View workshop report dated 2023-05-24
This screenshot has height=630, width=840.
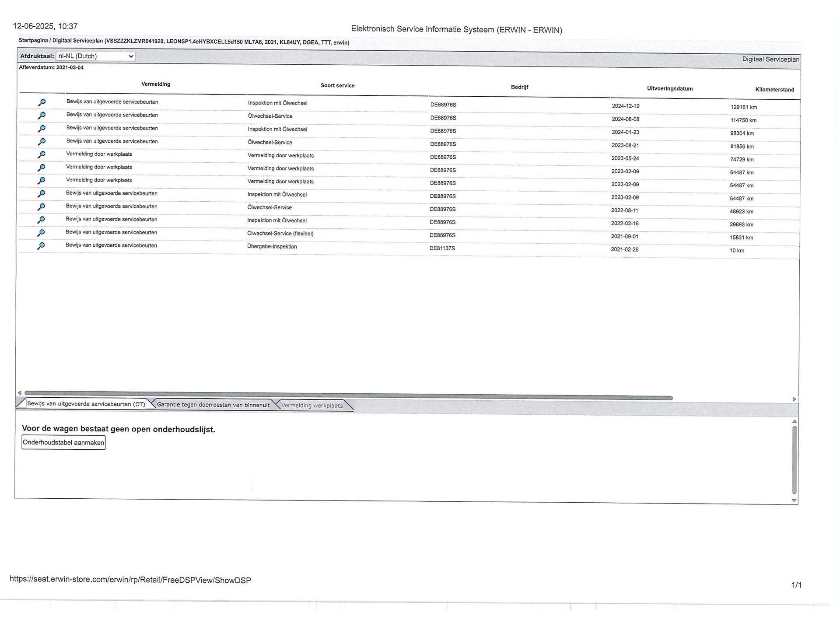(42, 154)
